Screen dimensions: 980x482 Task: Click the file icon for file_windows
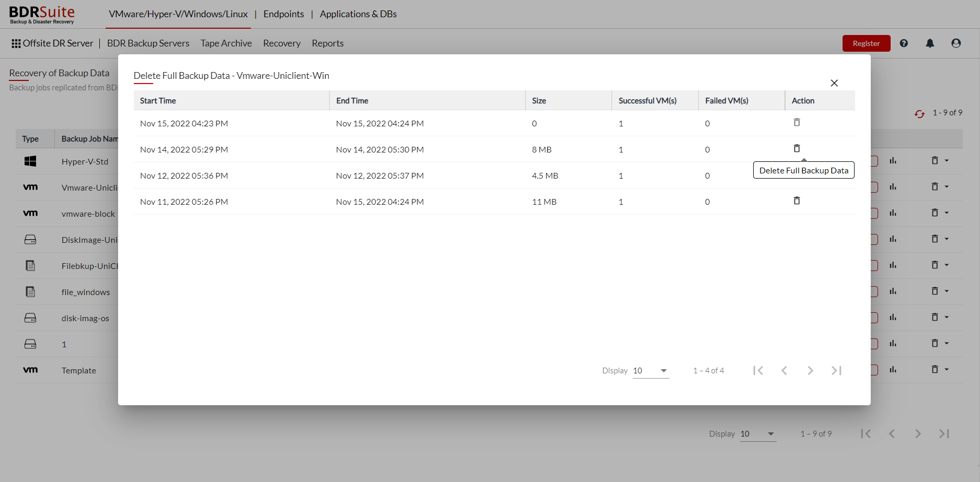coord(30,292)
